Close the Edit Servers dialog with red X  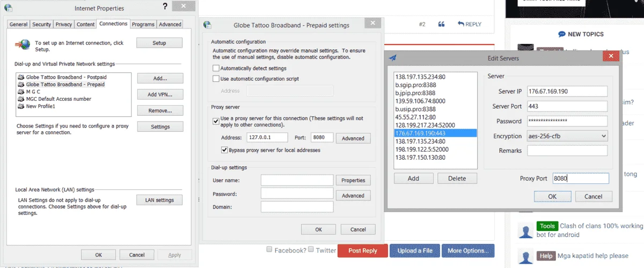(x=610, y=55)
